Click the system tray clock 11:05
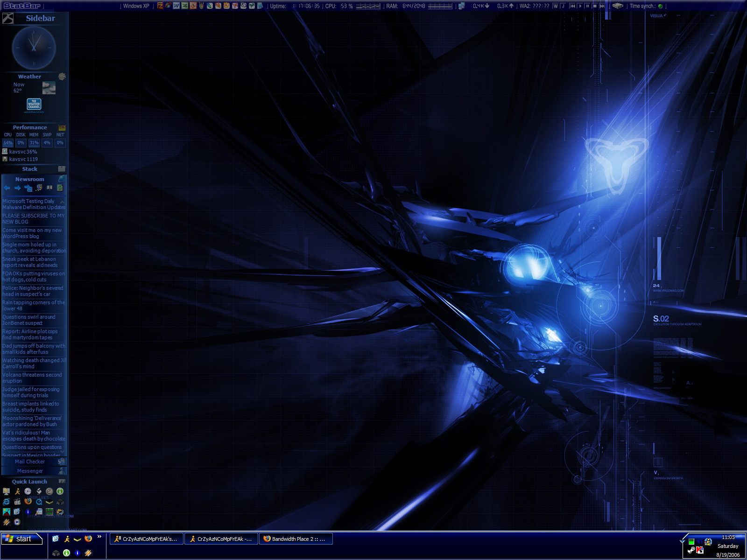This screenshot has height=560, width=747. point(728,537)
